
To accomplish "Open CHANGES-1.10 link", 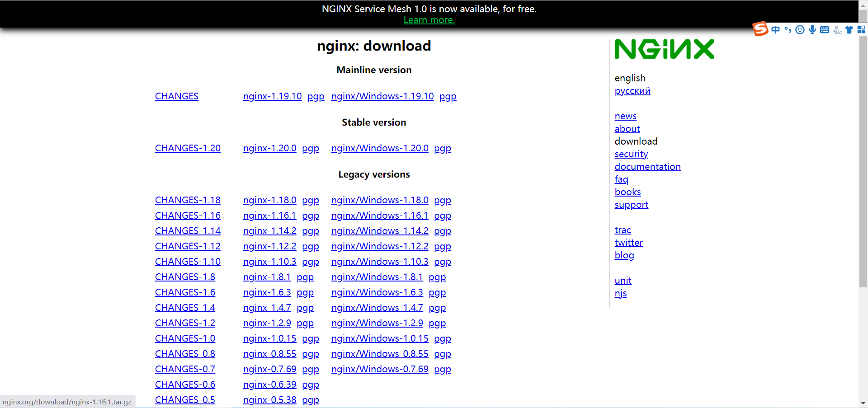I will pyautogui.click(x=188, y=262).
